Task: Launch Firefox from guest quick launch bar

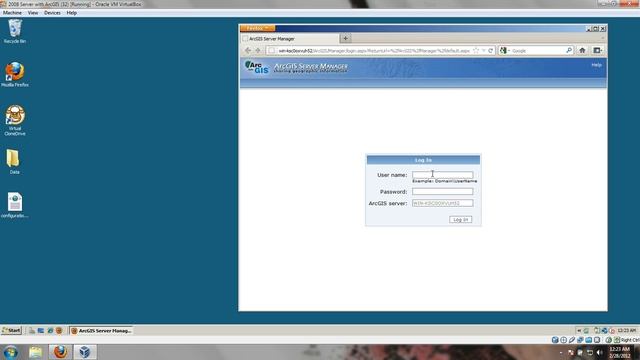Action: [x=59, y=331]
